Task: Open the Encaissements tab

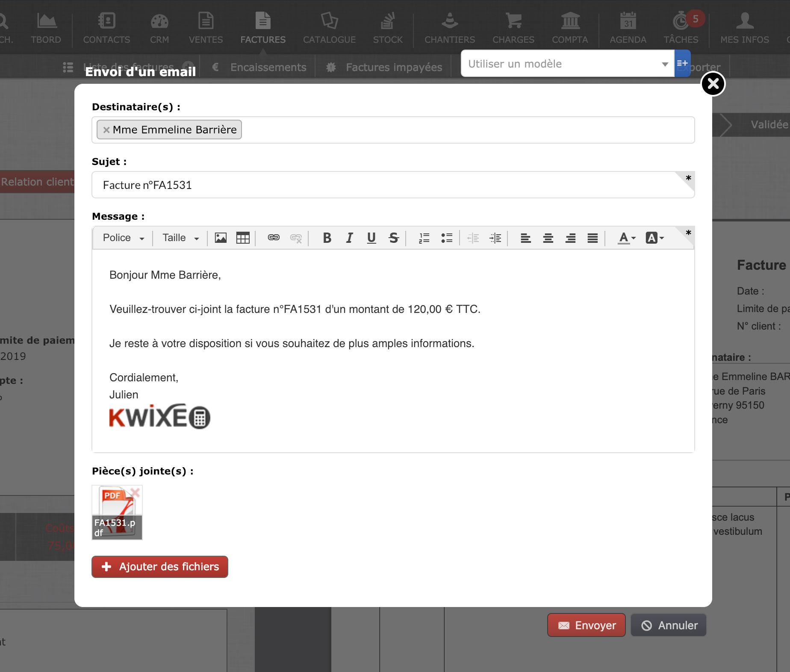Action: (x=259, y=67)
